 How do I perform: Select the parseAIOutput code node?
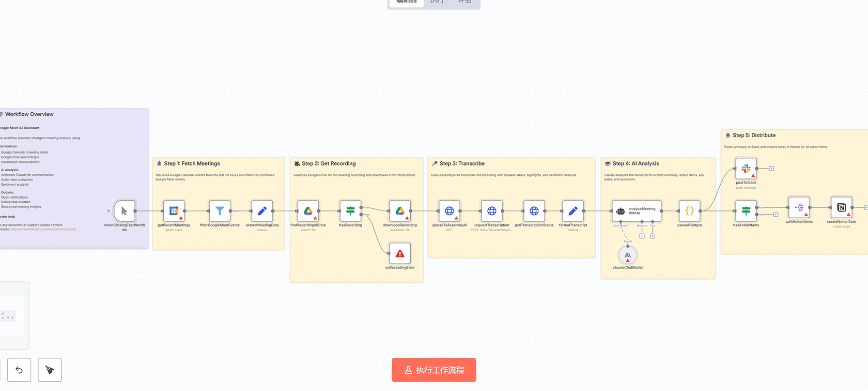click(x=689, y=211)
